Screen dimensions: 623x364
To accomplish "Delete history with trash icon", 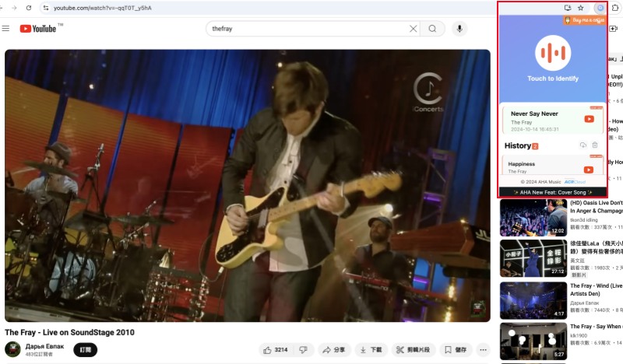I will [x=595, y=145].
